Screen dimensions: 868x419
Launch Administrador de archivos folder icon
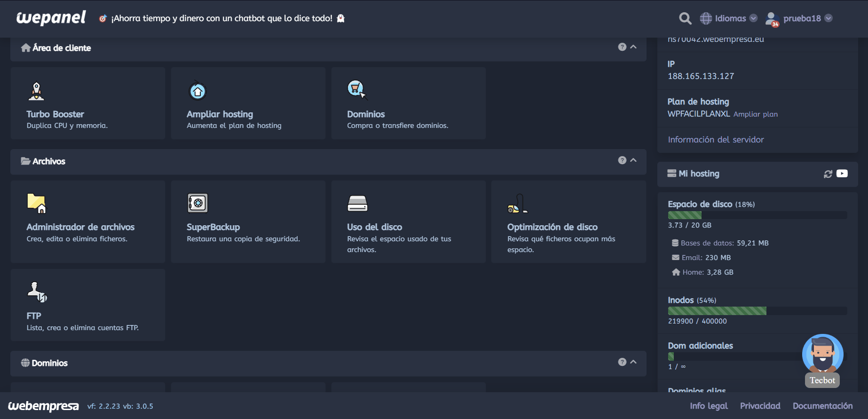pyautogui.click(x=37, y=203)
